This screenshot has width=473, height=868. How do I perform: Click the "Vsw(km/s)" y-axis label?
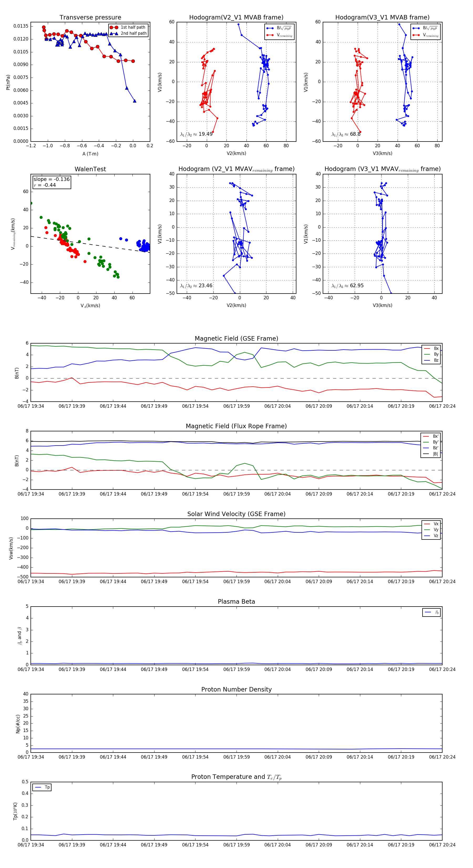11,548
